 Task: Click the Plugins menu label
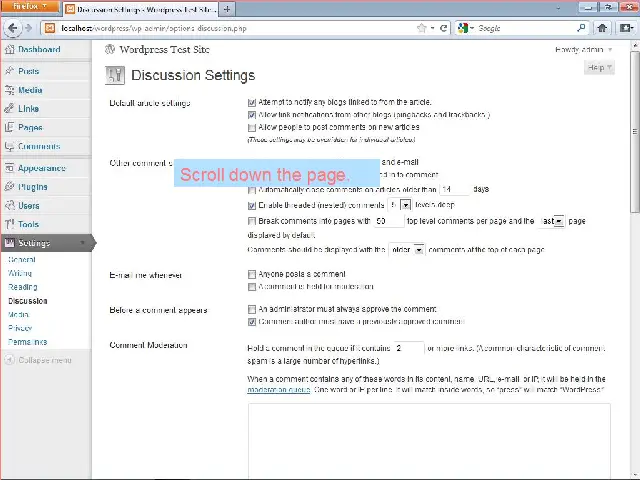pos(33,187)
